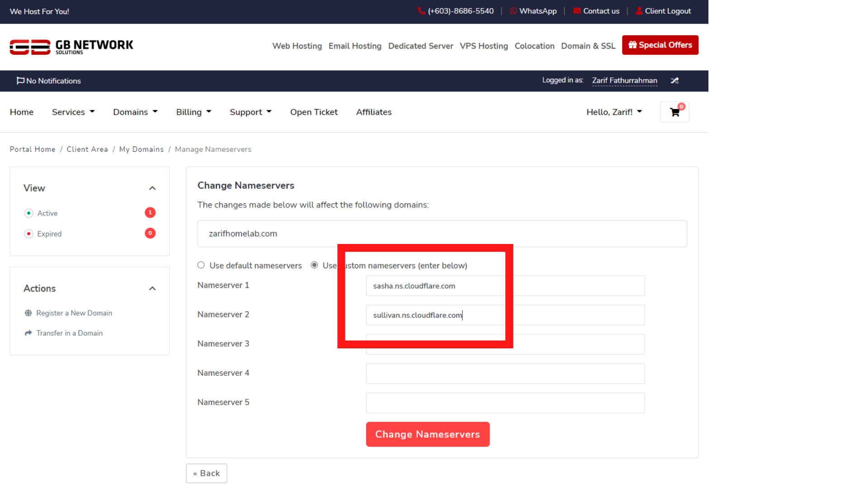Image resolution: width=868 pixels, height=488 pixels.
Task: Click the Nameserver 4 input field
Action: tap(505, 374)
